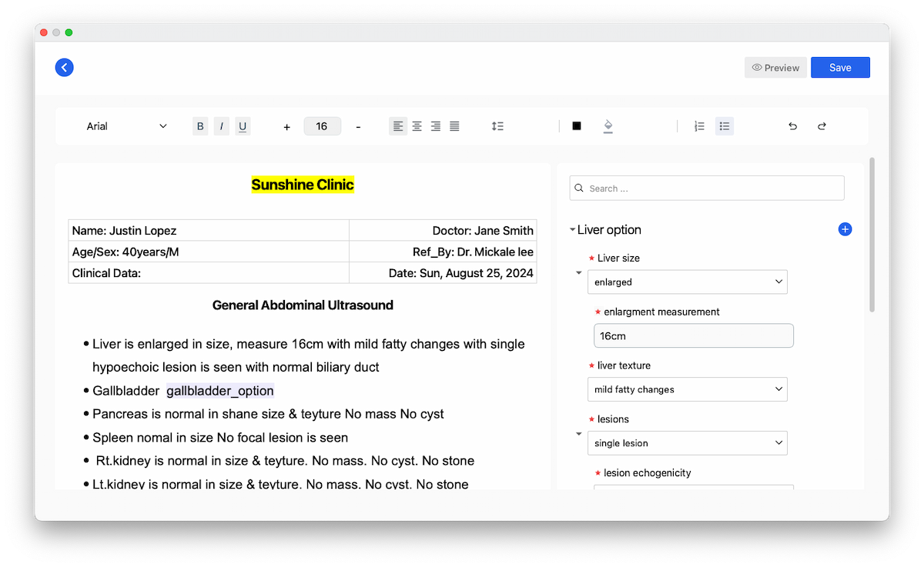The height and width of the screenshot is (567, 924).
Task: Toggle underline formatting
Action: (x=243, y=126)
